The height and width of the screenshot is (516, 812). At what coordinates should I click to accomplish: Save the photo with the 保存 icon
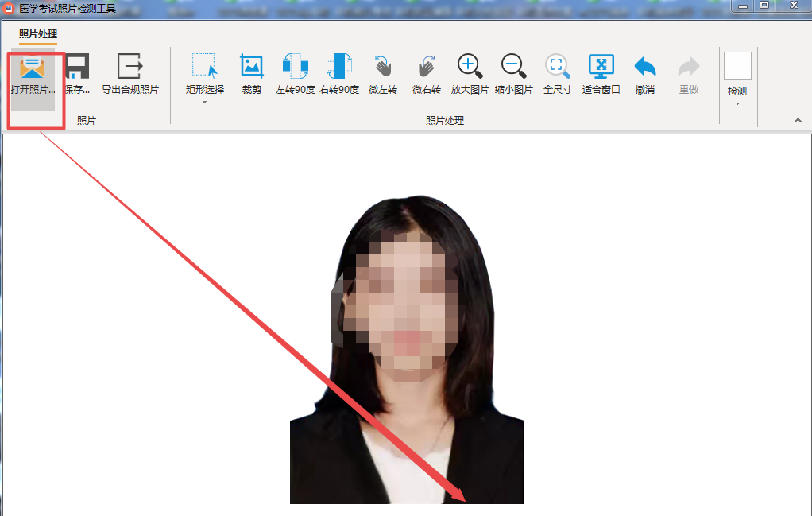pyautogui.click(x=77, y=68)
